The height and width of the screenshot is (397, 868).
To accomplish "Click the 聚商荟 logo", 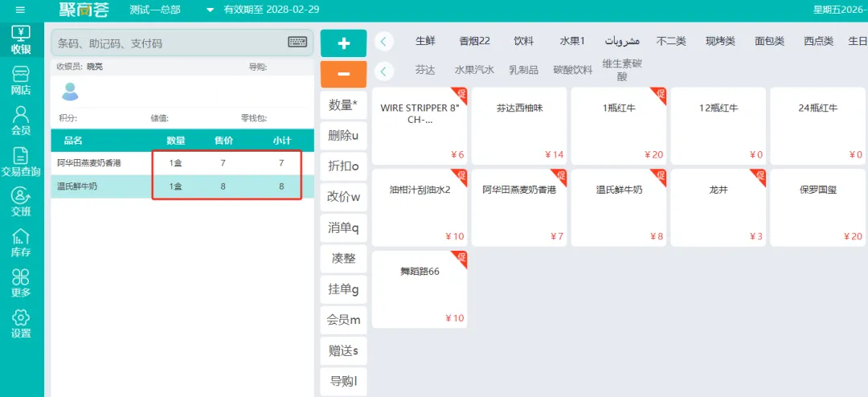I will (x=84, y=10).
